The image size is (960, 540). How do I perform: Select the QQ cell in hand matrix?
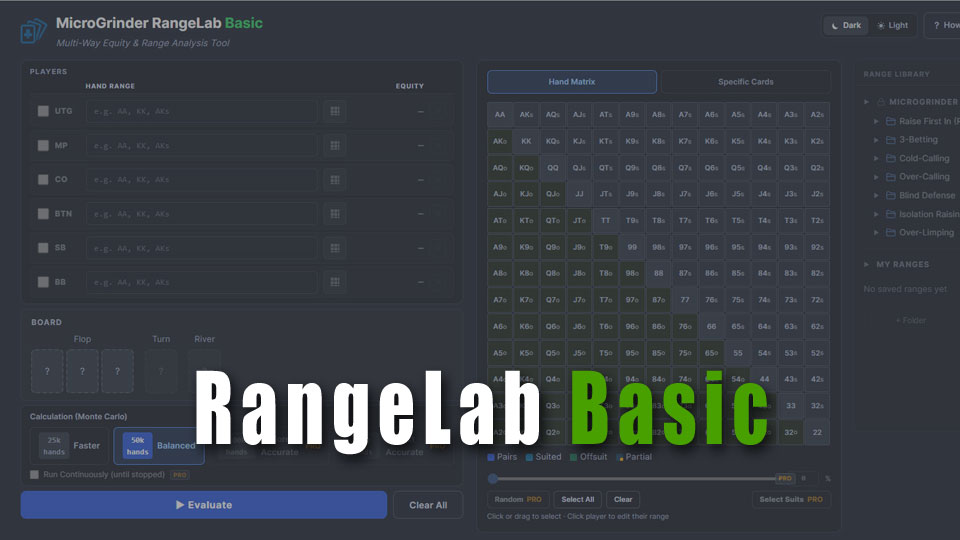point(553,168)
